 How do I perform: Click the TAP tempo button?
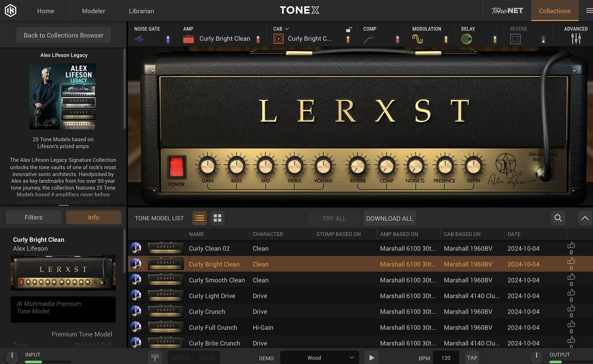(472, 358)
